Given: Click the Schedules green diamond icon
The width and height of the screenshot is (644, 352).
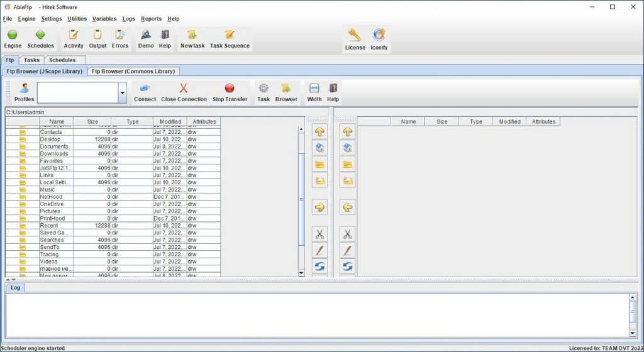Looking at the screenshot, I should click(x=40, y=35).
